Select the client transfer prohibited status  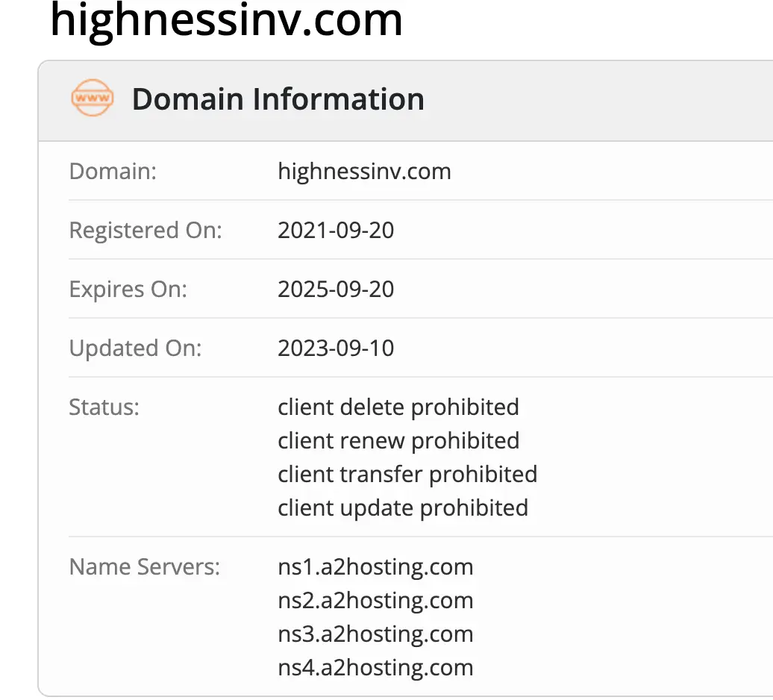pyautogui.click(x=407, y=475)
